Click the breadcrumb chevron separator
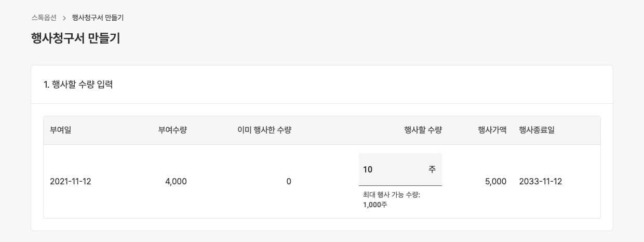Screen dimensions: 644x242 64,18
